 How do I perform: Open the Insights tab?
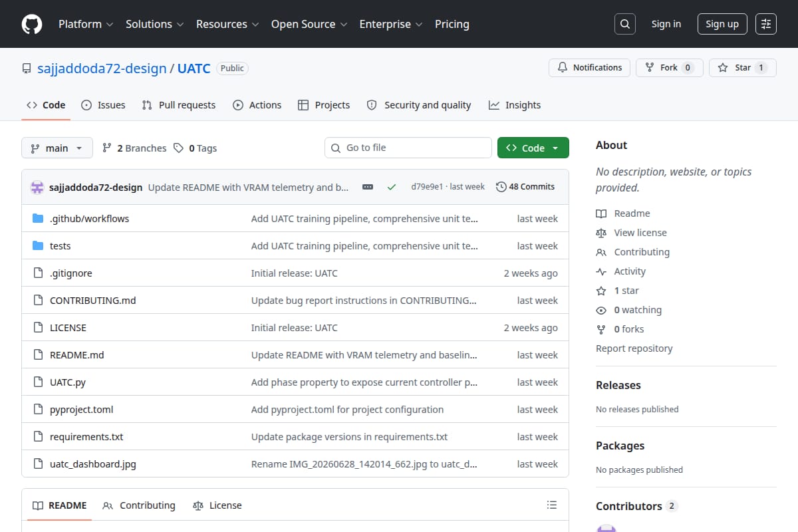[515, 105]
